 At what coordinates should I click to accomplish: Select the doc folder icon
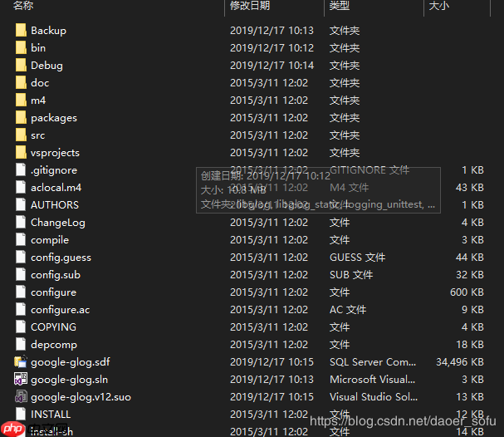(21, 82)
